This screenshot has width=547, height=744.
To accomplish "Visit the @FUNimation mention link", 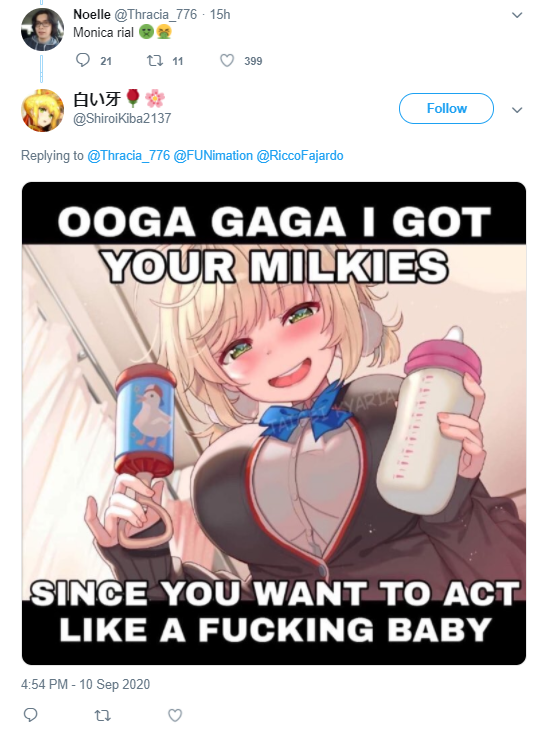I will point(213,156).
